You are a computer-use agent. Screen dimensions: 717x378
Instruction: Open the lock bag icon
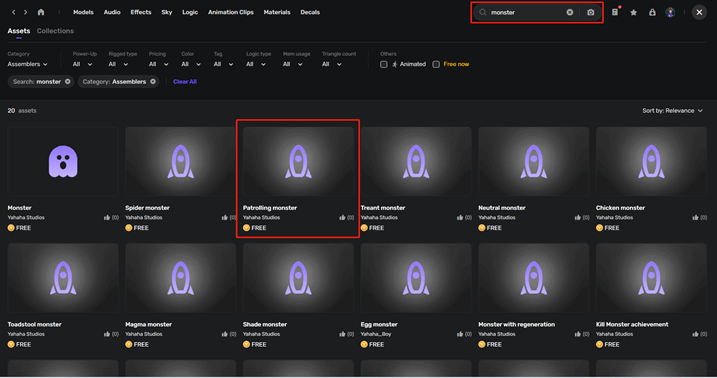tap(653, 12)
